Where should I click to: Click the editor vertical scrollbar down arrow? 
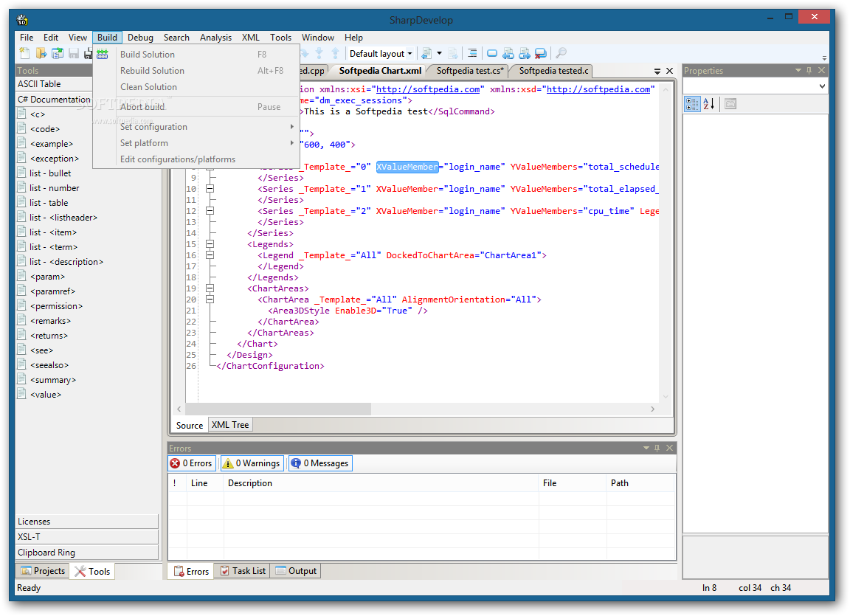666,397
